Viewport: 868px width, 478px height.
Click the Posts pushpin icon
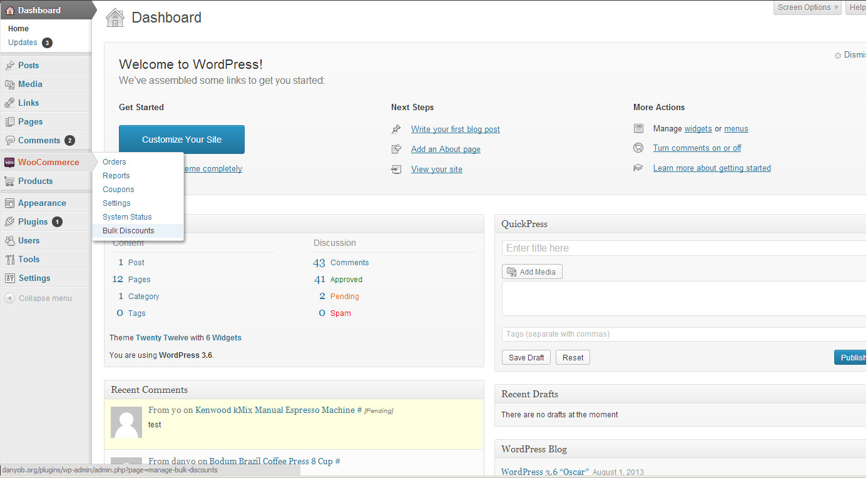pyautogui.click(x=9, y=65)
